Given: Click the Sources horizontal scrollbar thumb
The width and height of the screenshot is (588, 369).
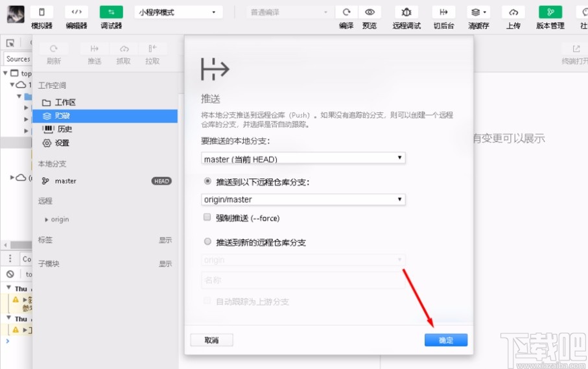Looking at the screenshot, I should (x=21, y=245).
